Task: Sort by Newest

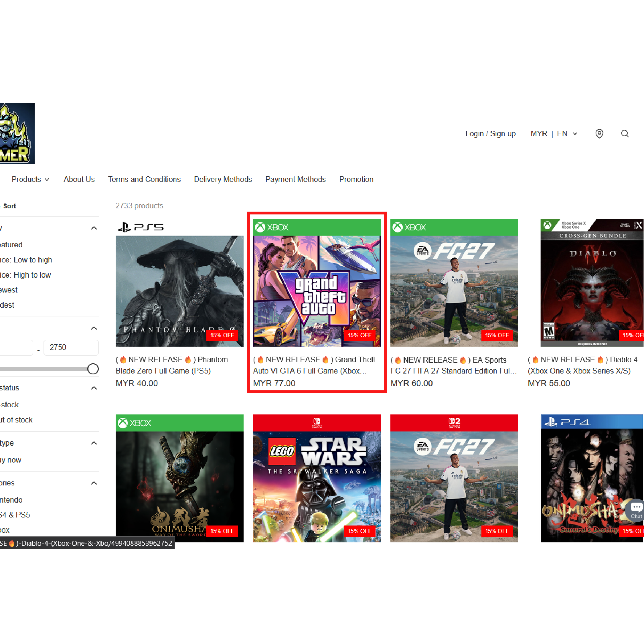Action: click(x=9, y=290)
